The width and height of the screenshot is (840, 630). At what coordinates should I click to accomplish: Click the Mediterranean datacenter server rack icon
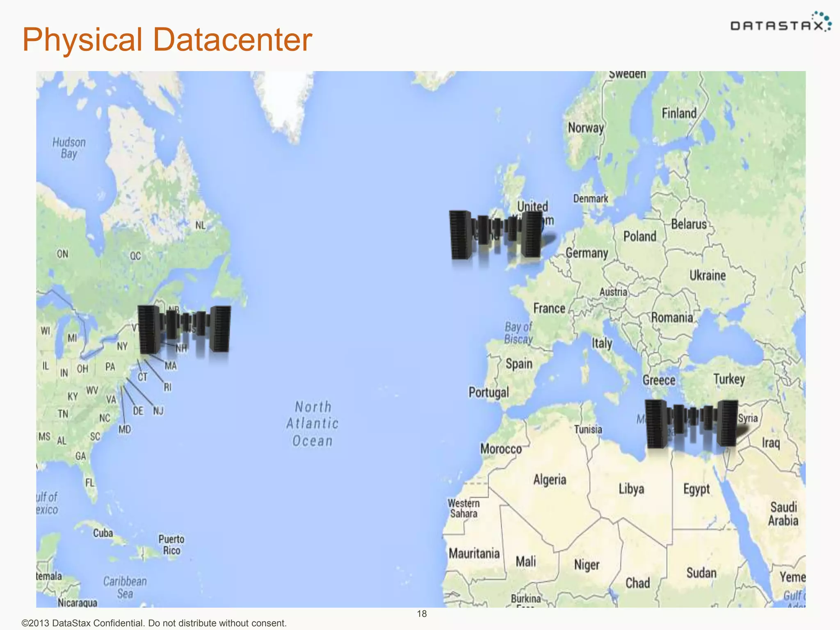click(692, 424)
